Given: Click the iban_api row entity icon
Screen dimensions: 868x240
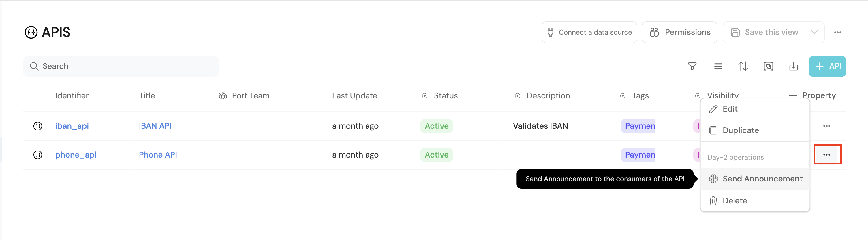Looking at the screenshot, I should coord(38,126).
